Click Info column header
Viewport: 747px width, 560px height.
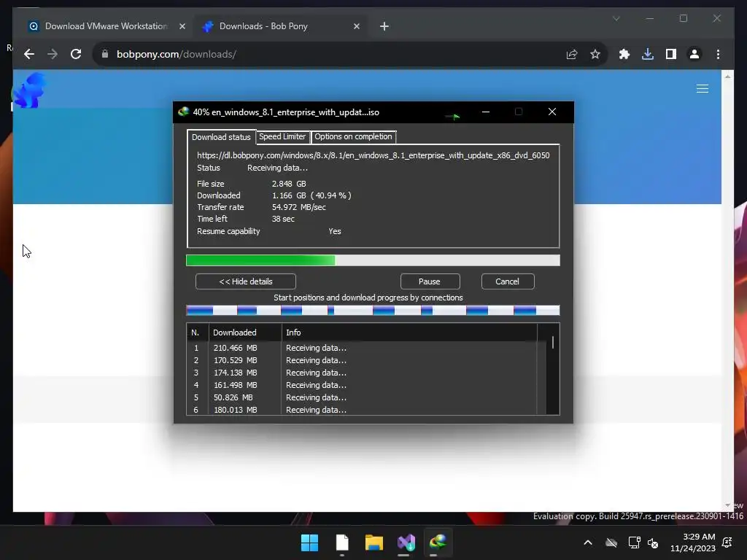tap(409, 332)
